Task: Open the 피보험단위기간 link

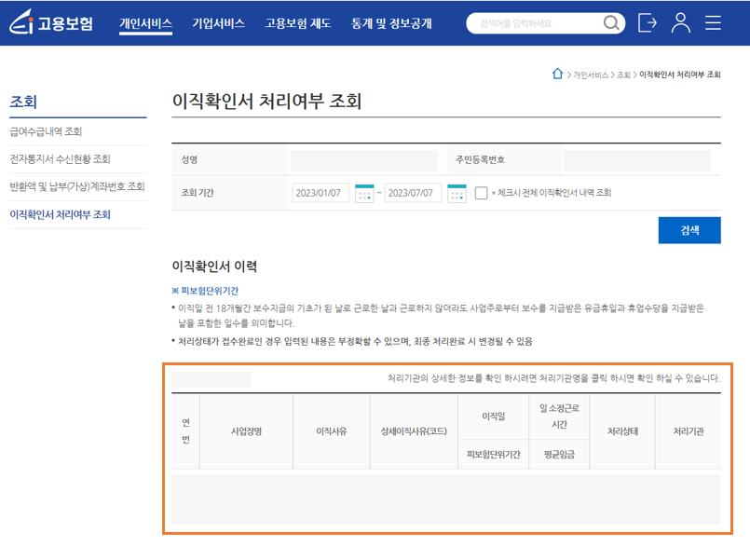Action: tap(207, 290)
